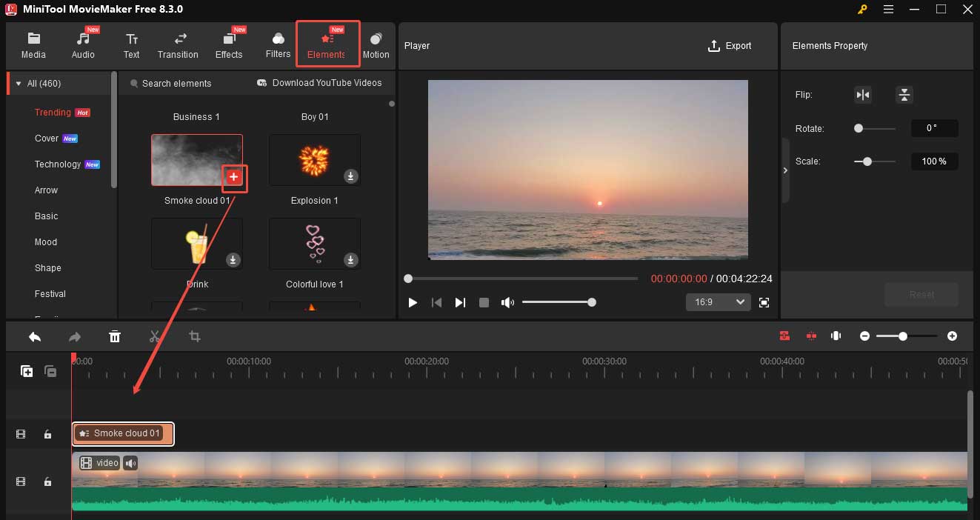Lock the main video track
This screenshot has height=520, width=980.
coord(47,481)
